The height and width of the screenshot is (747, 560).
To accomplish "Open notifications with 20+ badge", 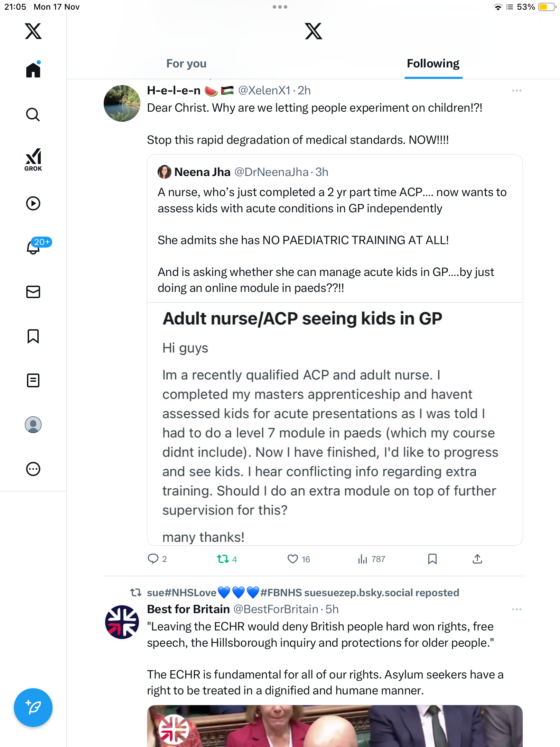I will [x=34, y=247].
